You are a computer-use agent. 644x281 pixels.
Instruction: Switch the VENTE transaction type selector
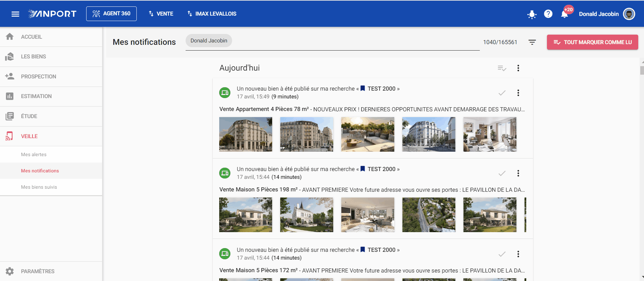tap(161, 14)
